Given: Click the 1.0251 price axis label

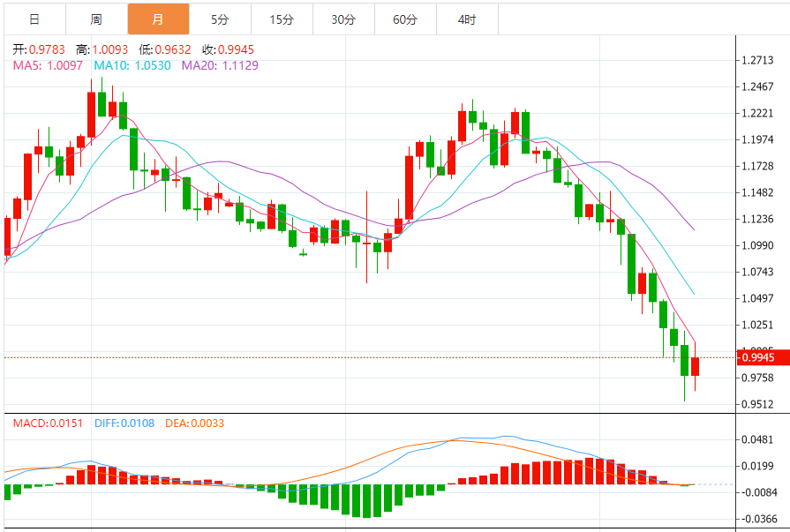Looking at the screenshot, I should point(757,325).
